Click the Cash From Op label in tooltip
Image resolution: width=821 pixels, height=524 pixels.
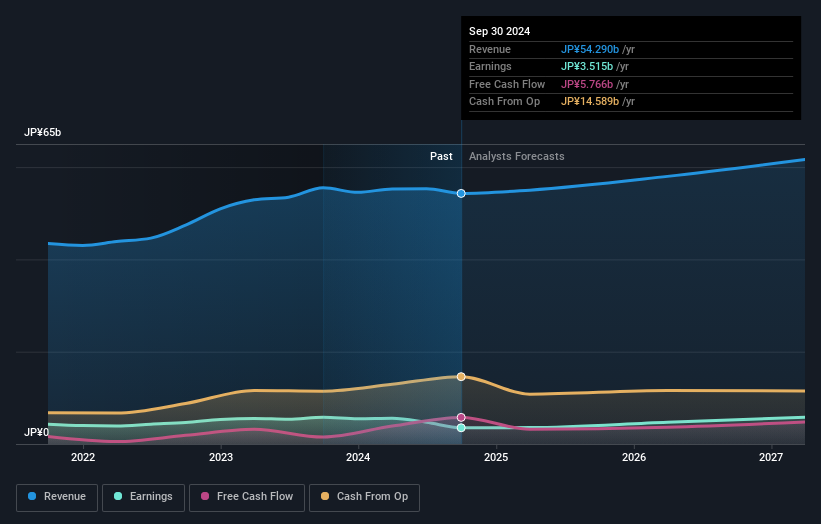pos(504,102)
